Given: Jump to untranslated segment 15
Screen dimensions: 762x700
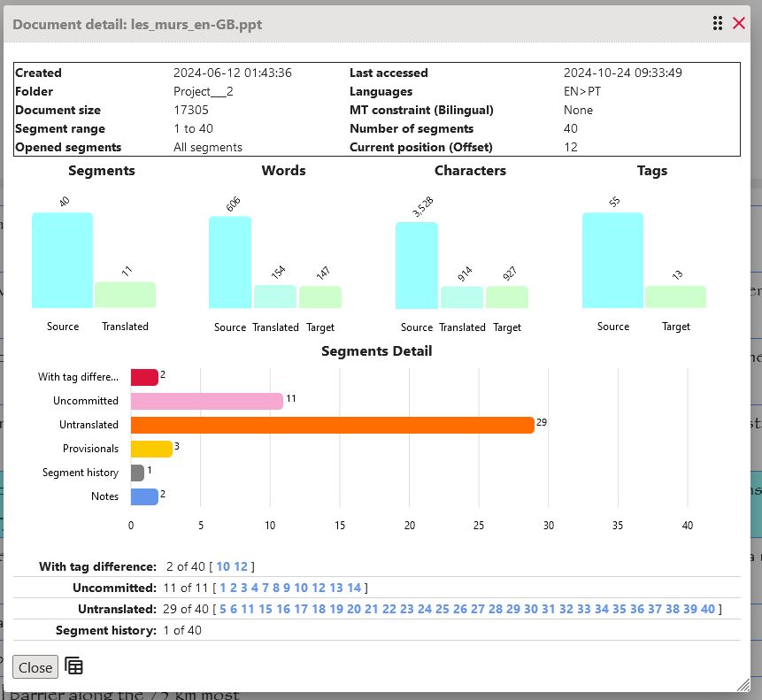Looking at the screenshot, I should pyautogui.click(x=266, y=609).
